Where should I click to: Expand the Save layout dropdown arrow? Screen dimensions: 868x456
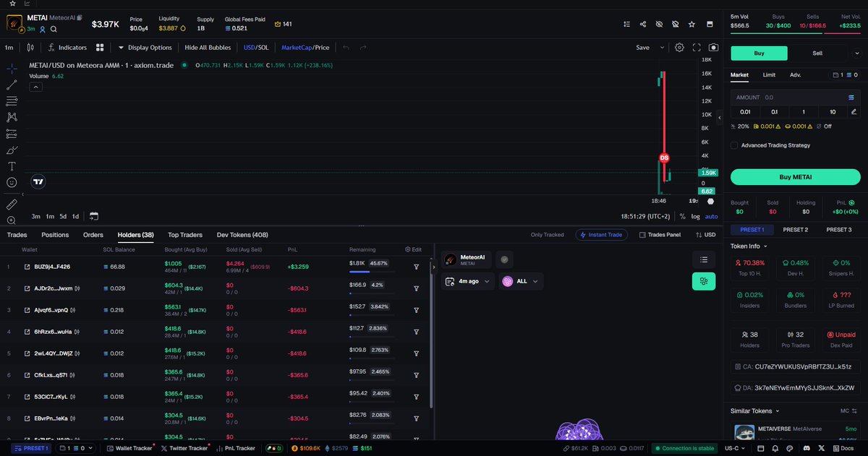pyautogui.click(x=661, y=48)
